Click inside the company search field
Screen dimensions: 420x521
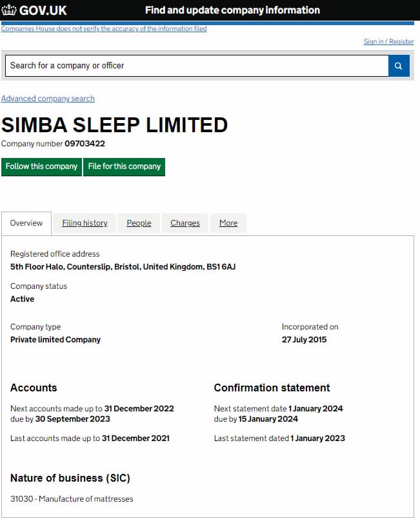tap(194, 65)
